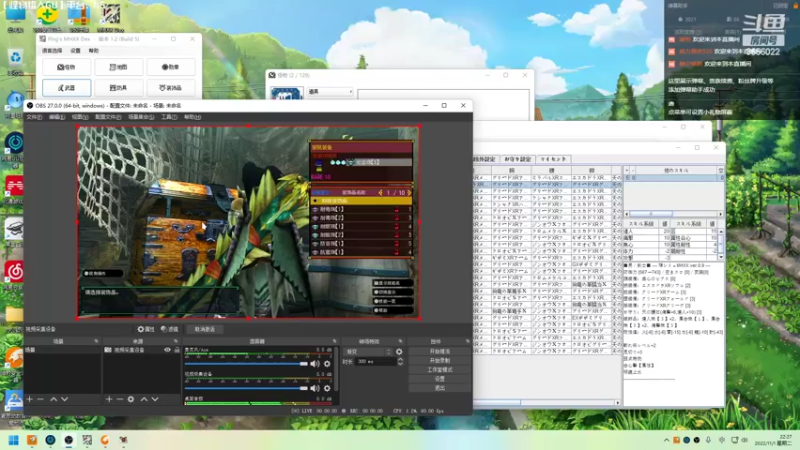Open Windows Start menu on taskbar
The height and width of the screenshot is (450, 800).
tap(14, 440)
